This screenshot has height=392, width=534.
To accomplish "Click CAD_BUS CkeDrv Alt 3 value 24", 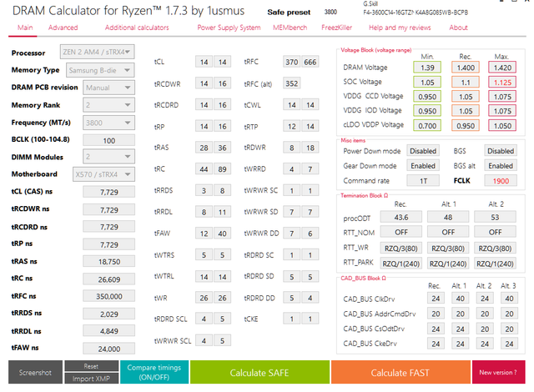I will point(509,344).
